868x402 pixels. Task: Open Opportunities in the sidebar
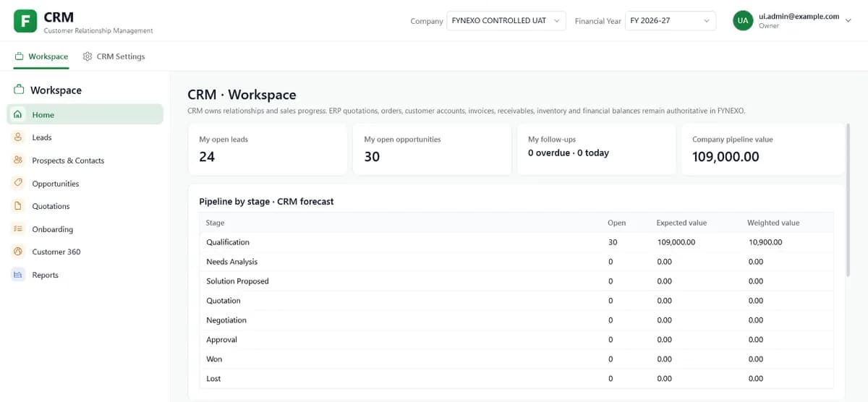click(85, 184)
